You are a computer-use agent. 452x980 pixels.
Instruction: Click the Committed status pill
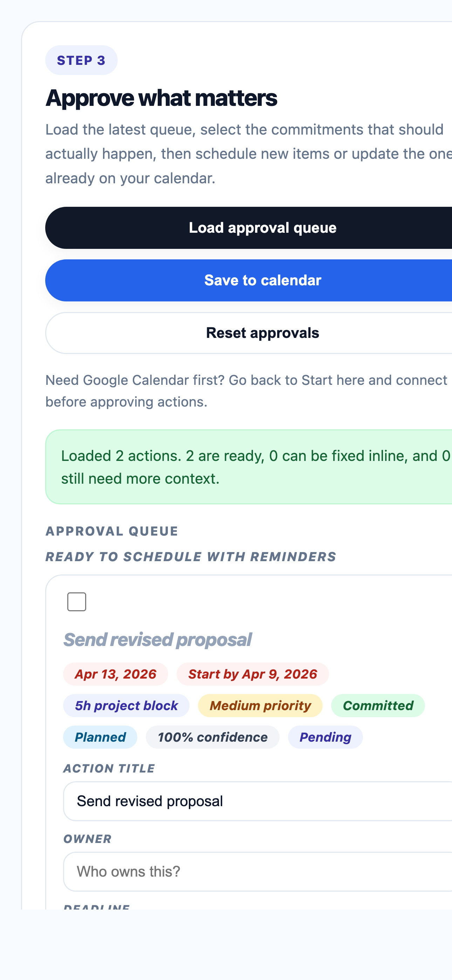[x=377, y=706]
